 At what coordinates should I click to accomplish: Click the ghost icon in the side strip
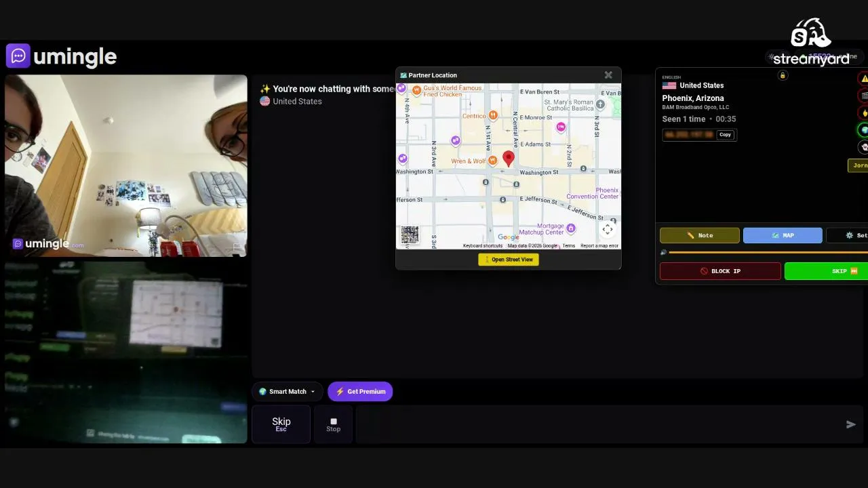click(x=864, y=147)
